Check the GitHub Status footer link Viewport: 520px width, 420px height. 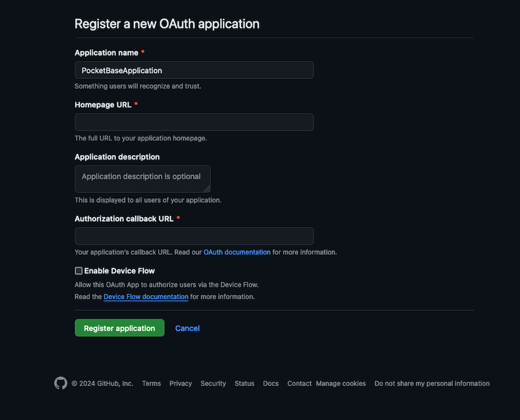tap(245, 383)
